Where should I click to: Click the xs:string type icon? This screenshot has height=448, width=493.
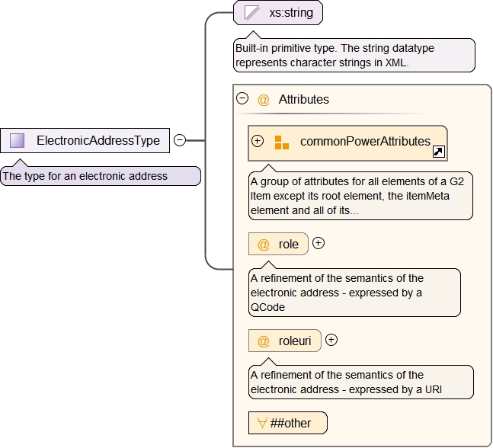[251, 13]
